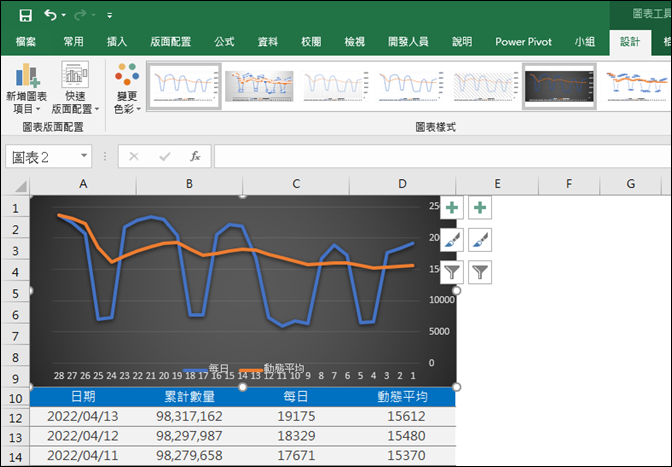672x467 pixels.
Task: Select column C header
Action: point(296,184)
